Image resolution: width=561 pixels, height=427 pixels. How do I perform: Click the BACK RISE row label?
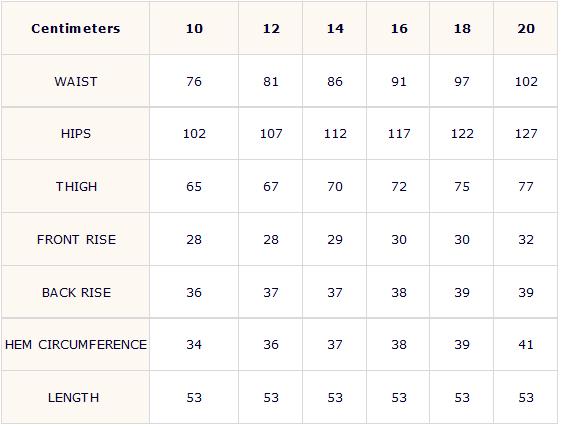[x=76, y=293]
